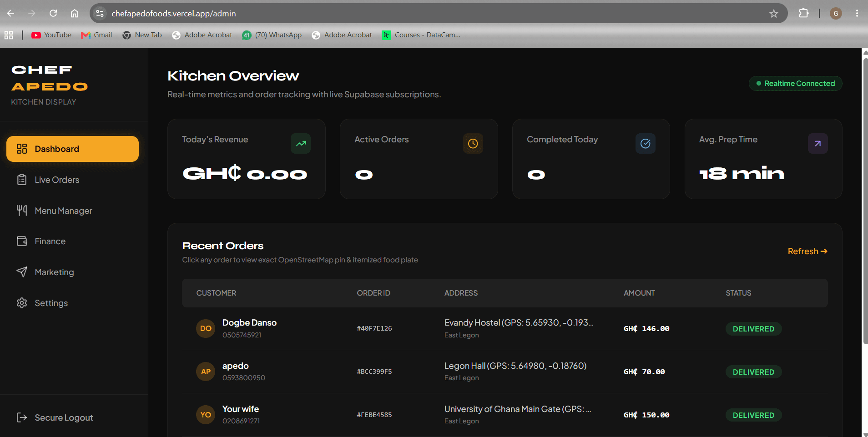Viewport: 868px width, 437px height.
Task: Open the Dashboard sidebar item
Action: pos(72,149)
